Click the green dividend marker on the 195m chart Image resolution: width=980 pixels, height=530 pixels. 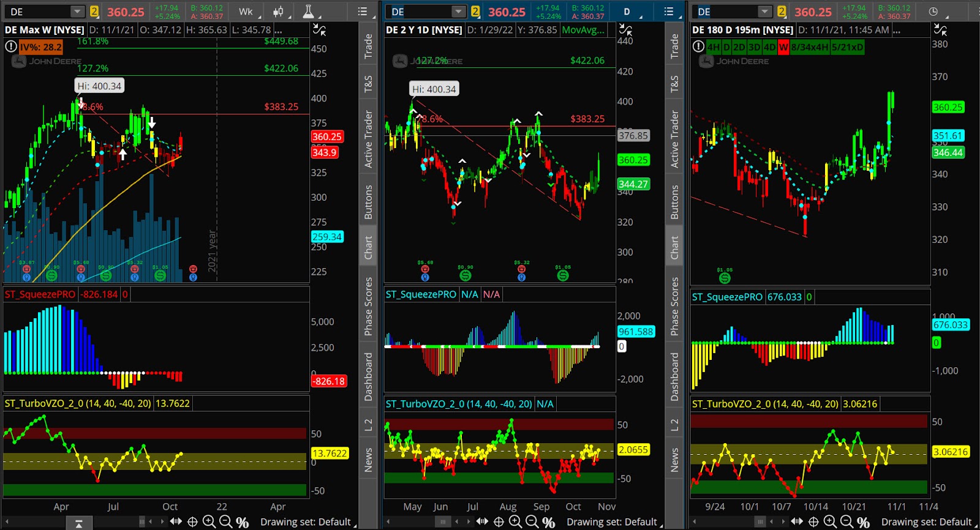coord(725,278)
